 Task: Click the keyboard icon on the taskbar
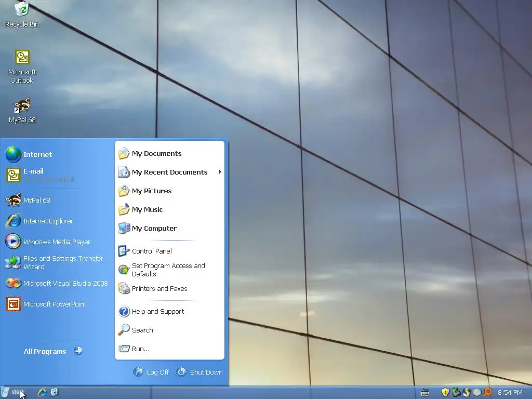(x=425, y=393)
